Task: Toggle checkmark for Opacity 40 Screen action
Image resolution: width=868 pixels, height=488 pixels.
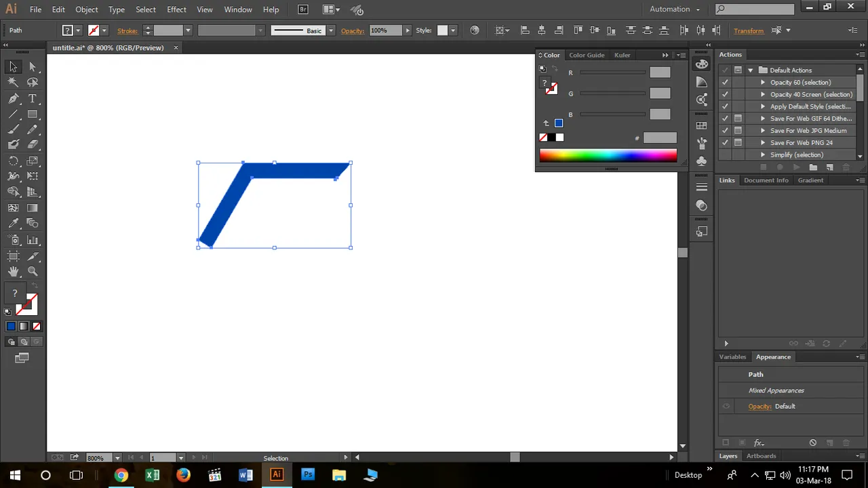Action: click(x=725, y=94)
